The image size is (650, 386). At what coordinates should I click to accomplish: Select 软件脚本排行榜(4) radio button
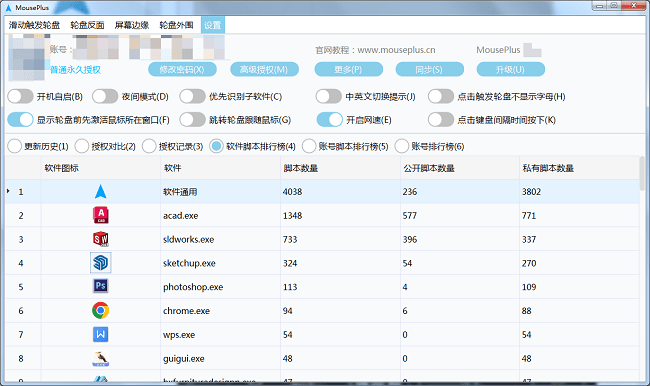pyautogui.click(x=216, y=146)
